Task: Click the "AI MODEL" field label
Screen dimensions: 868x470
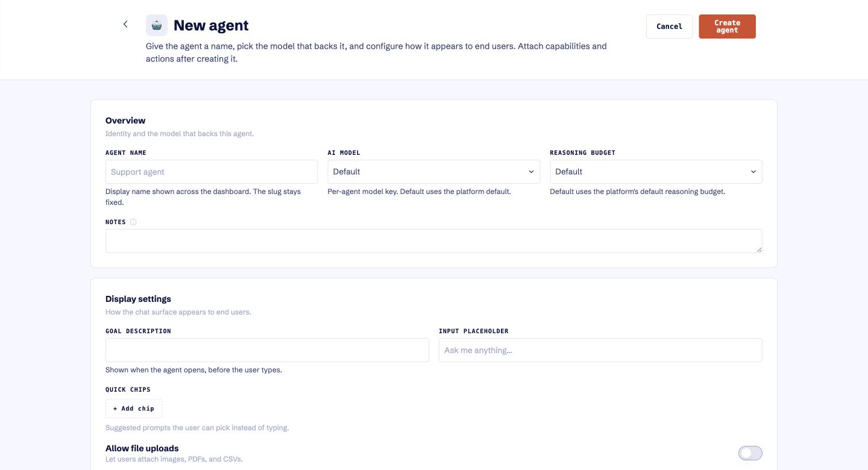Action: coord(344,152)
